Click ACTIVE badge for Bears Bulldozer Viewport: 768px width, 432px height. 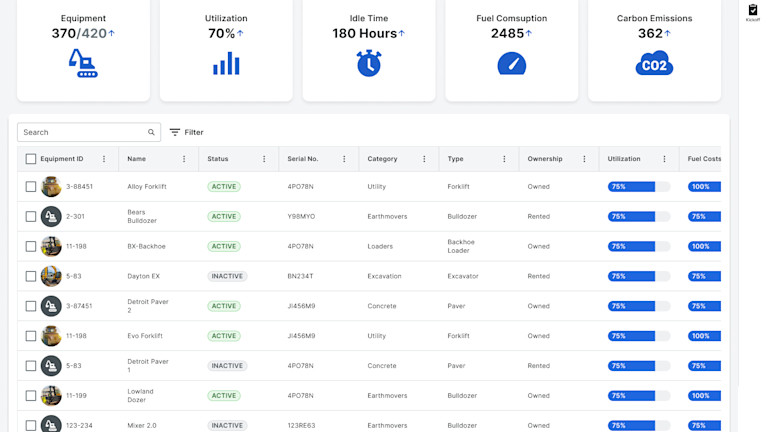tap(224, 216)
